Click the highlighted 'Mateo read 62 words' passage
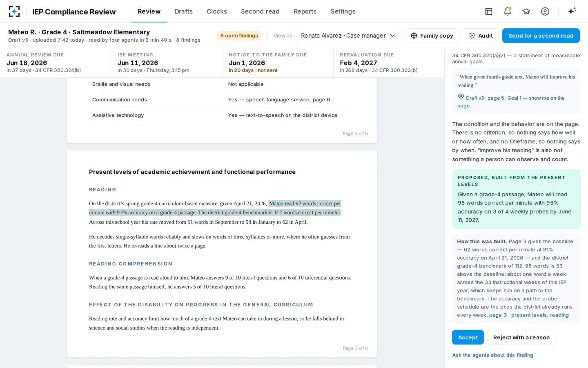Screen dimensions: 588x368 pos(215,208)
